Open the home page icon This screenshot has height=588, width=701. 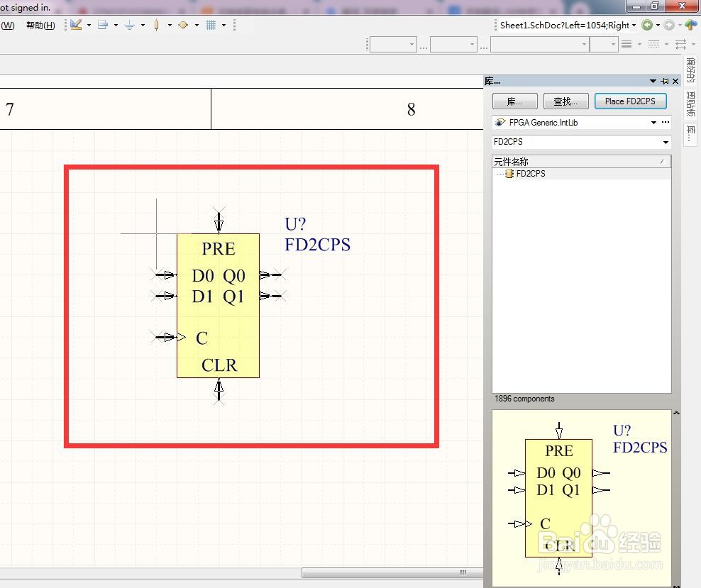pyautogui.click(x=692, y=25)
